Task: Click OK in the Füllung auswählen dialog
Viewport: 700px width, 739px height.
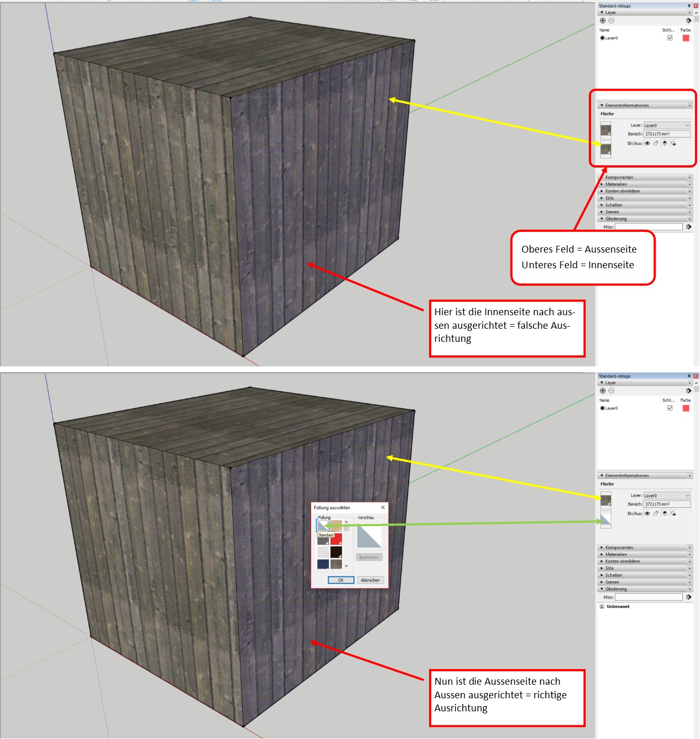Action: [x=340, y=580]
